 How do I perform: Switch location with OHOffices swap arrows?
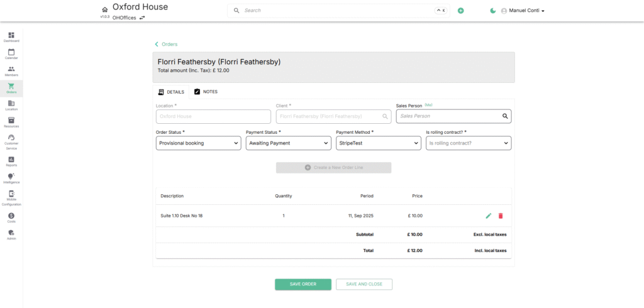coord(142,18)
